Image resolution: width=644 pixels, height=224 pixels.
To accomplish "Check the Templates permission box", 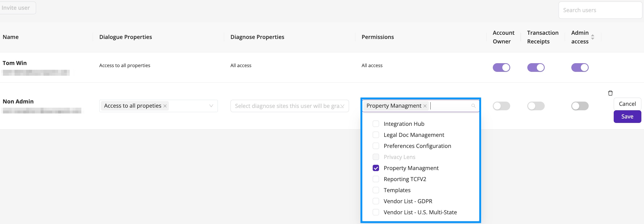I will coord(376,190).
